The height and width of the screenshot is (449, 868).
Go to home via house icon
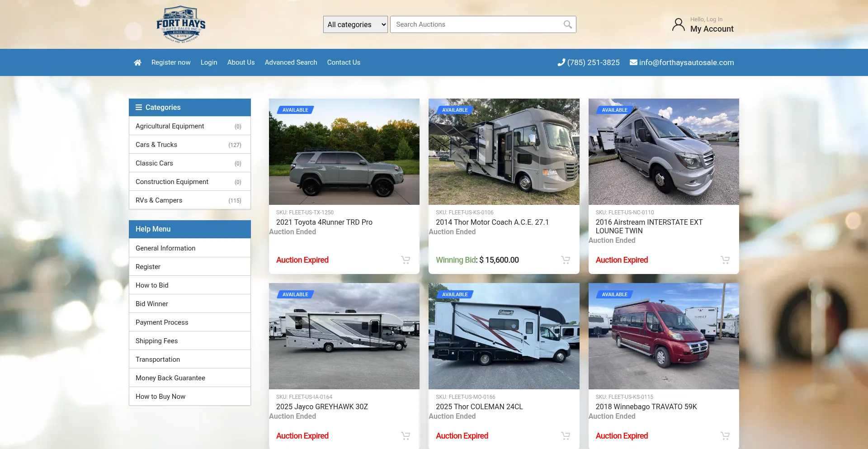coord(137,62)
